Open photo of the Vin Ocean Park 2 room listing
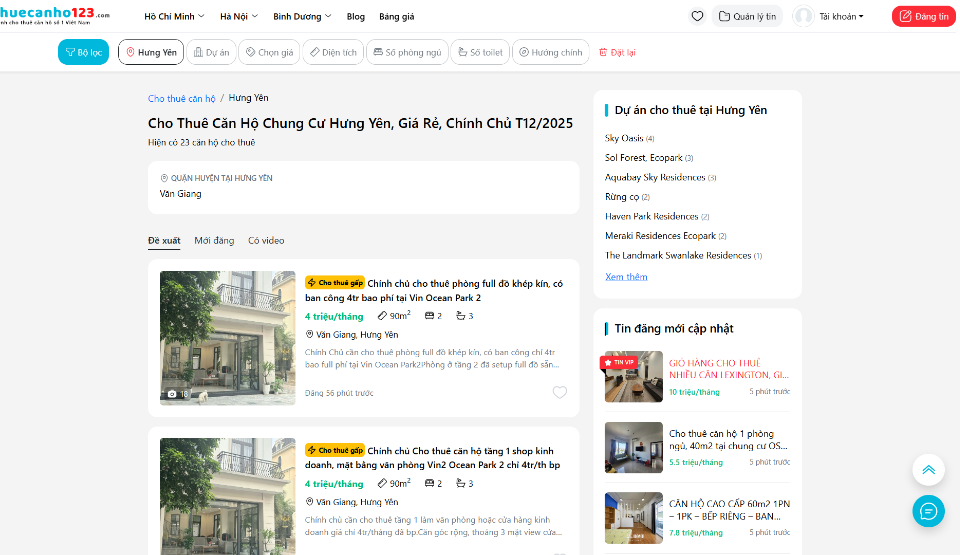This screenshot has height=555, width=960. [x=227, y=338]
